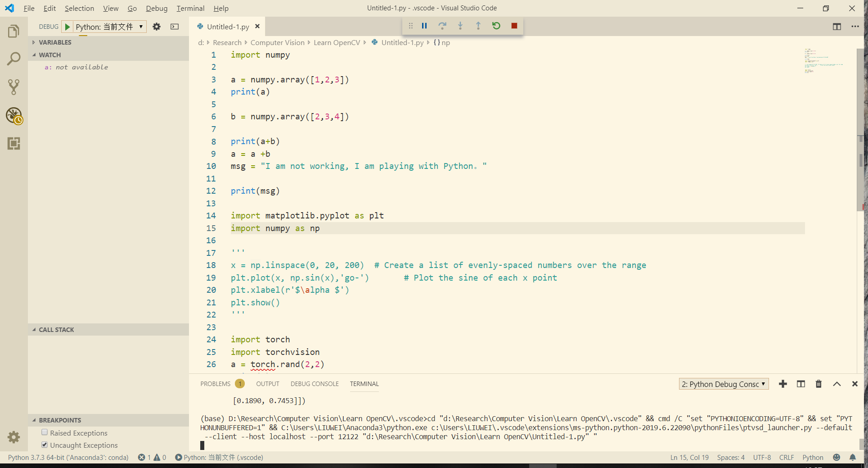The image size is (868, 468).
Task: Open launch.json with the gear icon
Action: tap(157, 27)
